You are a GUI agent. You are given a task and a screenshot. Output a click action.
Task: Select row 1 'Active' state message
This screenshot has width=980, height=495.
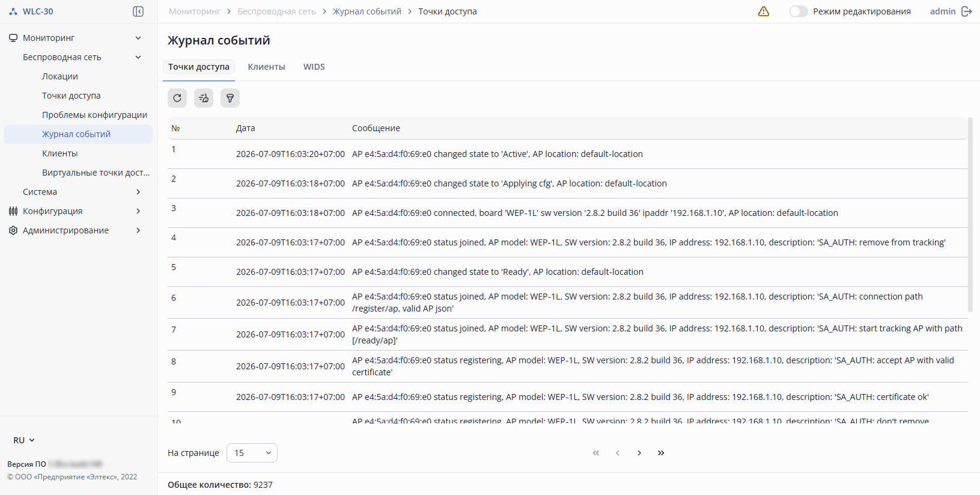pos(498,154)
